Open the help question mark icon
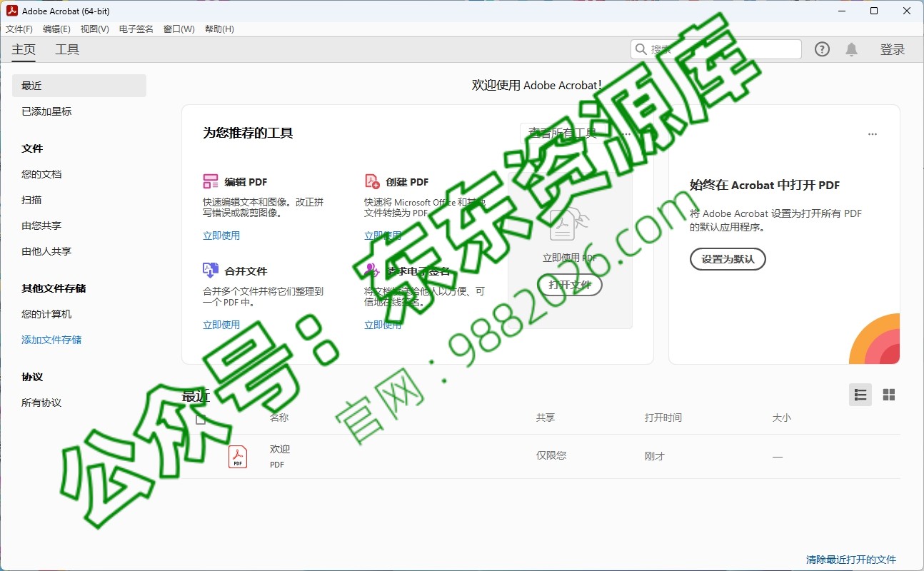 click(x=822, y=49)
